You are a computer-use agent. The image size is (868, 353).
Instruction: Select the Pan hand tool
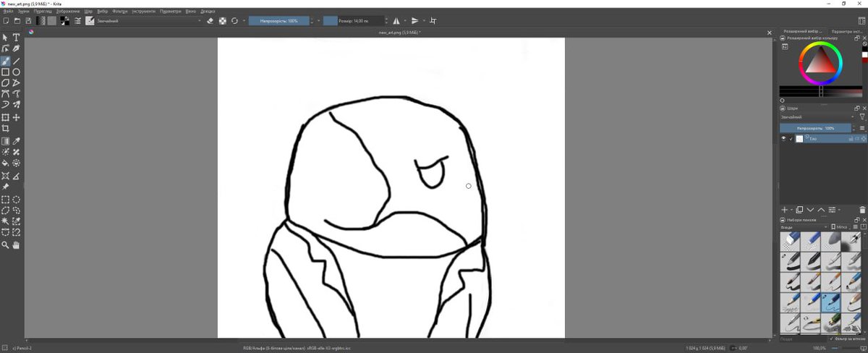tap(16, 245)
